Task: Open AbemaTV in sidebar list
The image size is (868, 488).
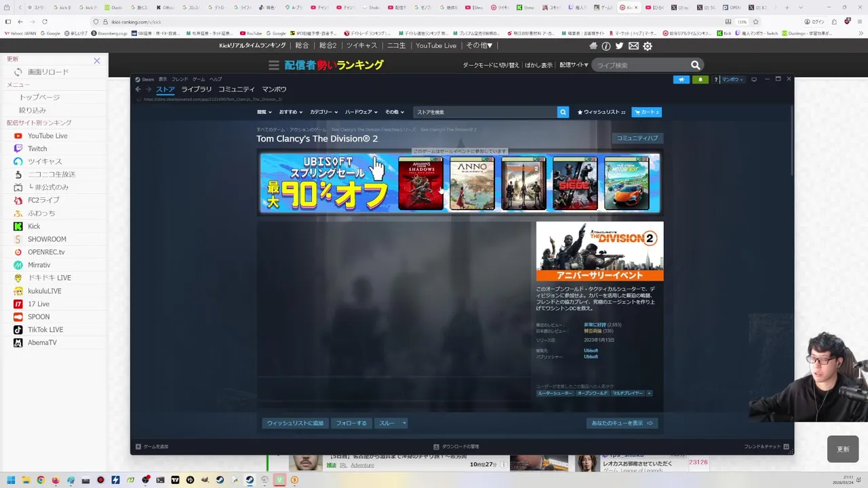Action: [42, 342]
